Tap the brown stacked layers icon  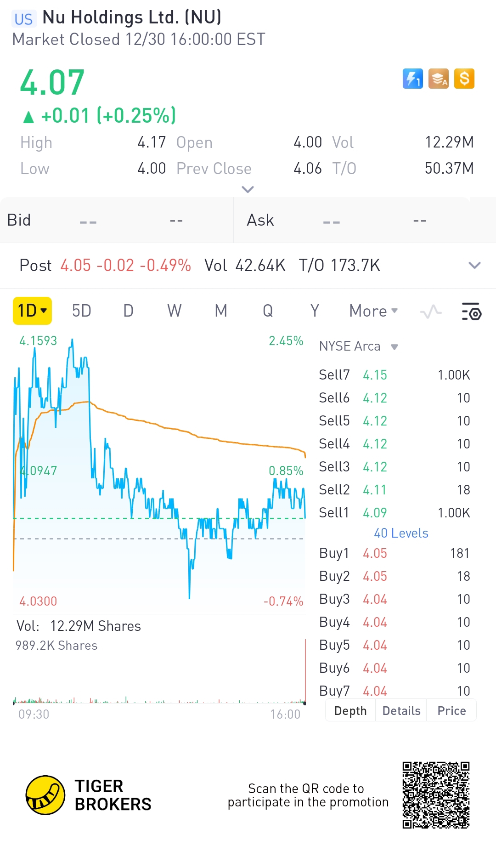point(438,79)
